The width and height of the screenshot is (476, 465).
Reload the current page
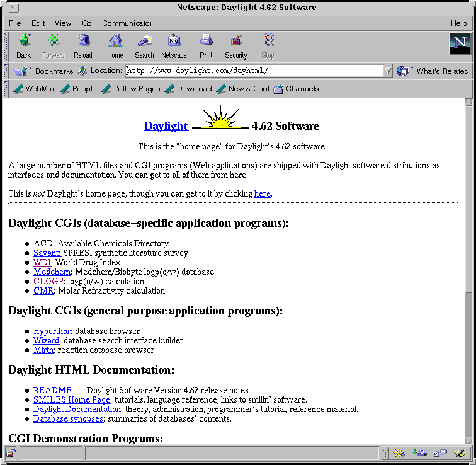pos(83,46)
